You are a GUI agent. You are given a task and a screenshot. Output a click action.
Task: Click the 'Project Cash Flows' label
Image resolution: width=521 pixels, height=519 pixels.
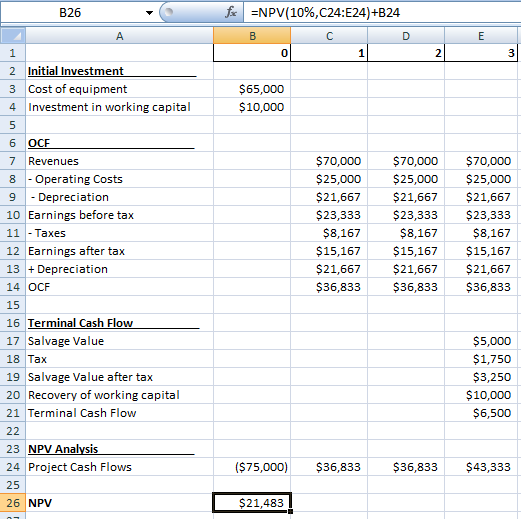point(80,467)
